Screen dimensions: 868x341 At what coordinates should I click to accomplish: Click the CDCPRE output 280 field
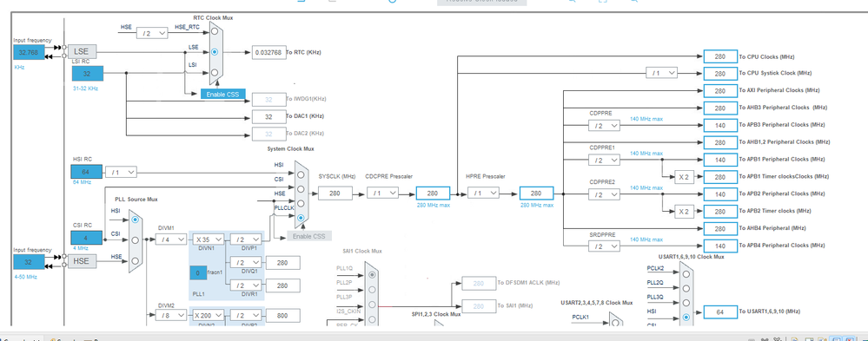[x=433, y=193]
